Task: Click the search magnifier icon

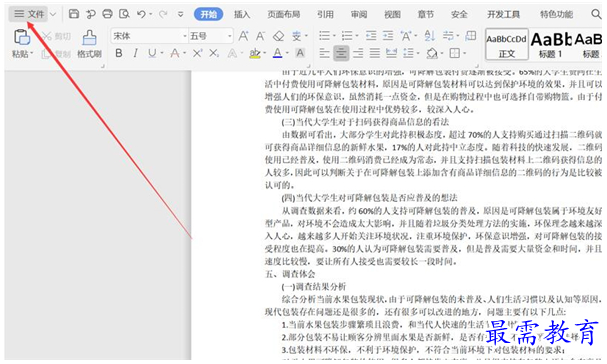Action: click(x=596, y=14)
